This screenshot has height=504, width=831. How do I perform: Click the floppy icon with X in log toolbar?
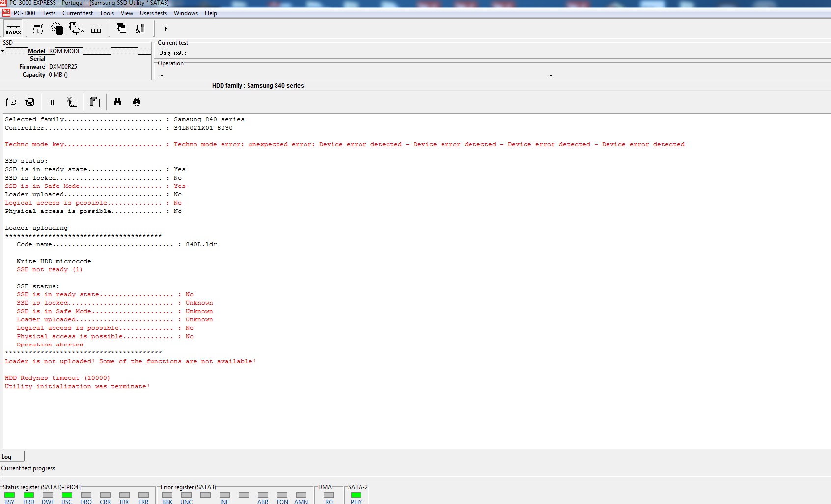[x=72, y=102]
